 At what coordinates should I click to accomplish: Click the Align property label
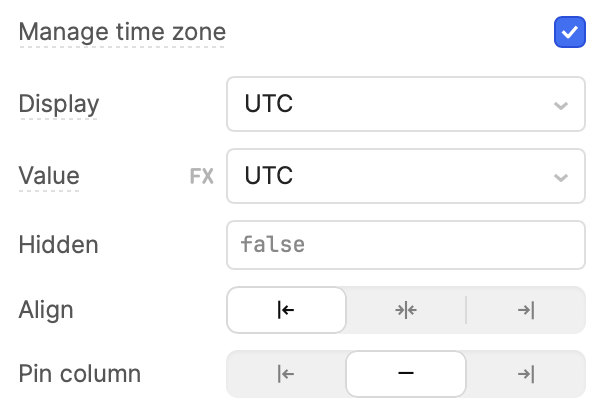(46, 310)
